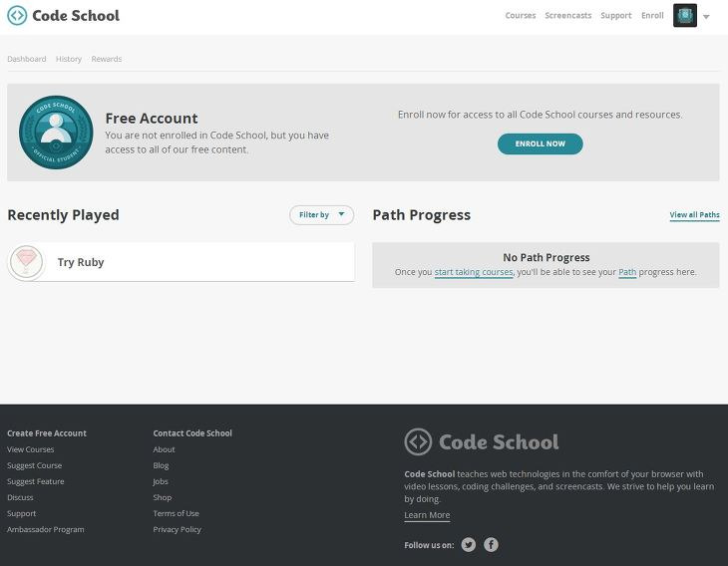
Task: Open the Try Ruby gem course icon
Action: coord(27,262)
